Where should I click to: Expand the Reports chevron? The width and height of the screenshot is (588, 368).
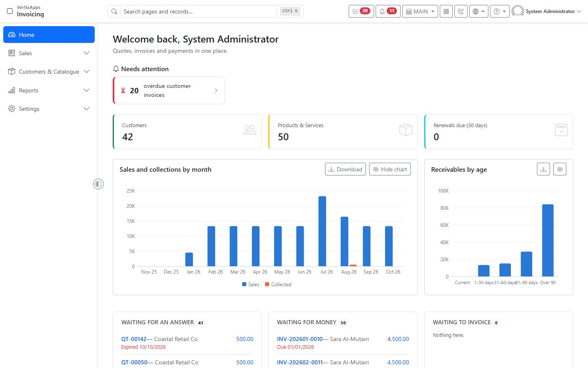pyautogui.click(x=87, y=90)
